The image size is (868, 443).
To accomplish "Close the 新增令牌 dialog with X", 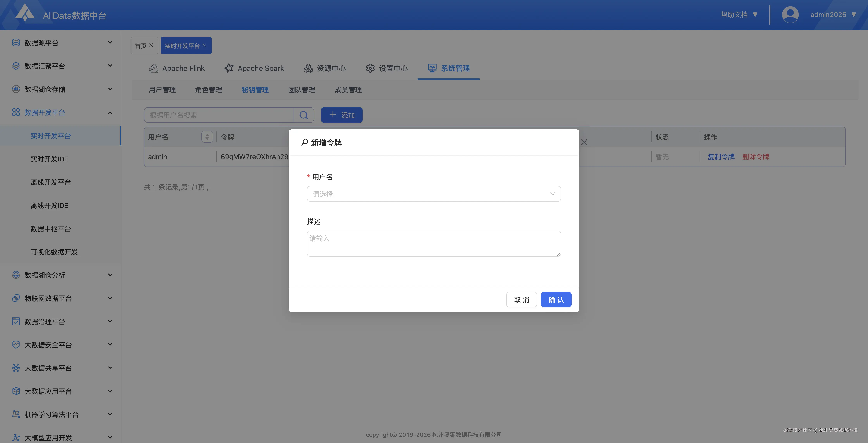I will point(584,142).
